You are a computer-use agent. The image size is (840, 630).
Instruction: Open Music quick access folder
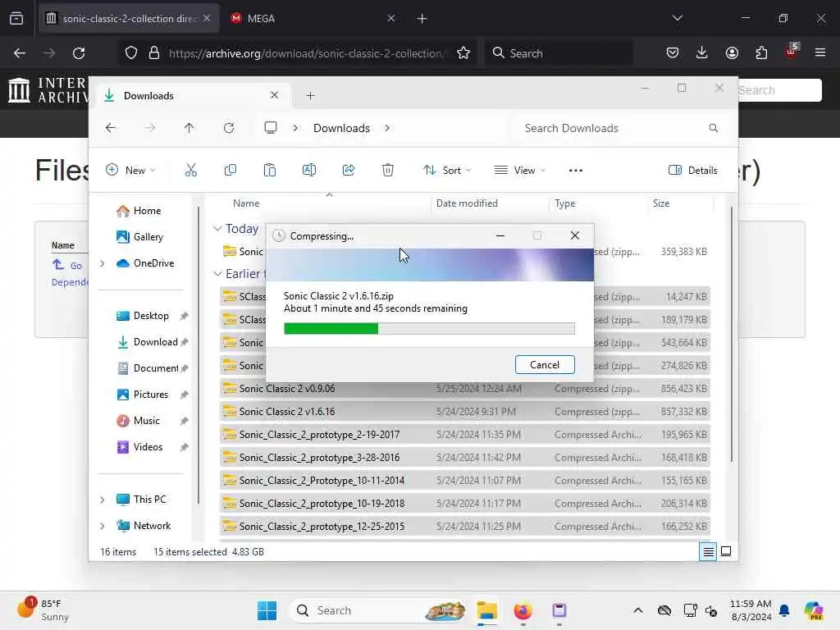click(x=139, y=421)
